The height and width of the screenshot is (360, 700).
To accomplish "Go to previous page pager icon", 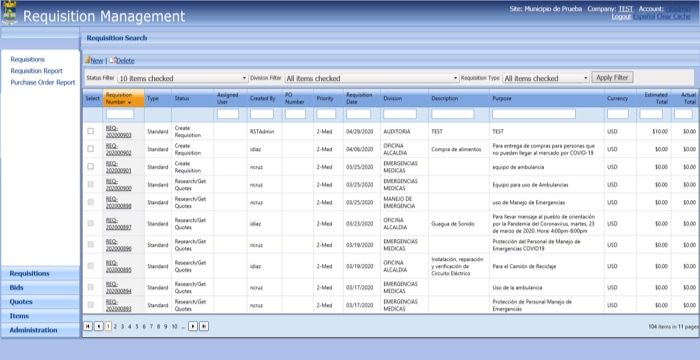I will pos(99,327).
